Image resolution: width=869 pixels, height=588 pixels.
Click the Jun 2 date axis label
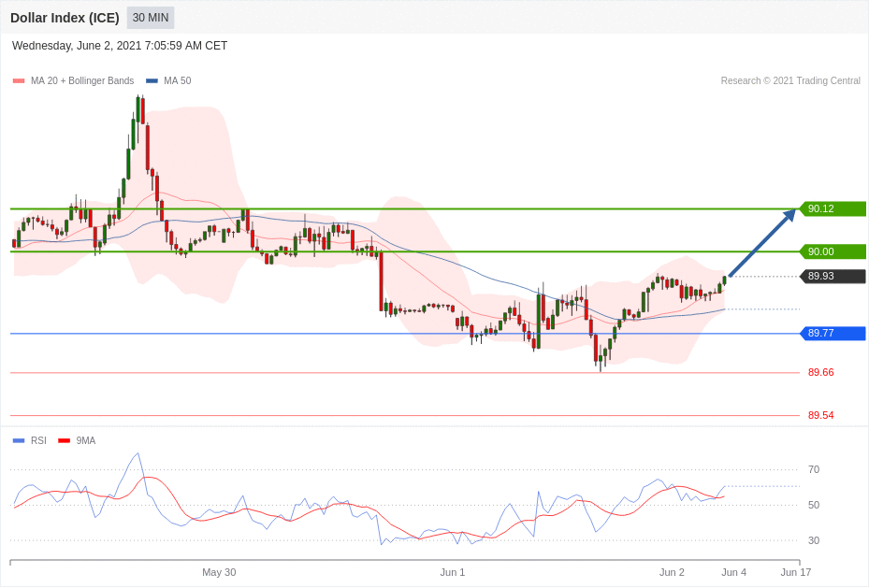click(x=672, y=572)
